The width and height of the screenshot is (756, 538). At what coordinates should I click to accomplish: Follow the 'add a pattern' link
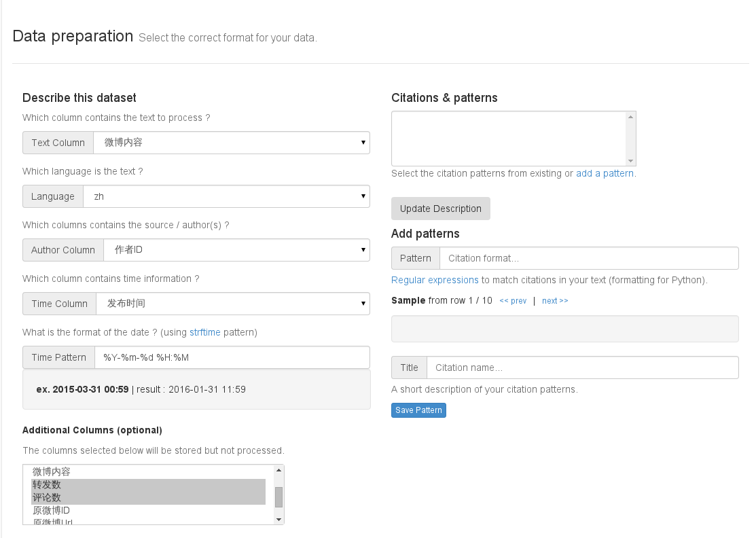pos(605,173)
